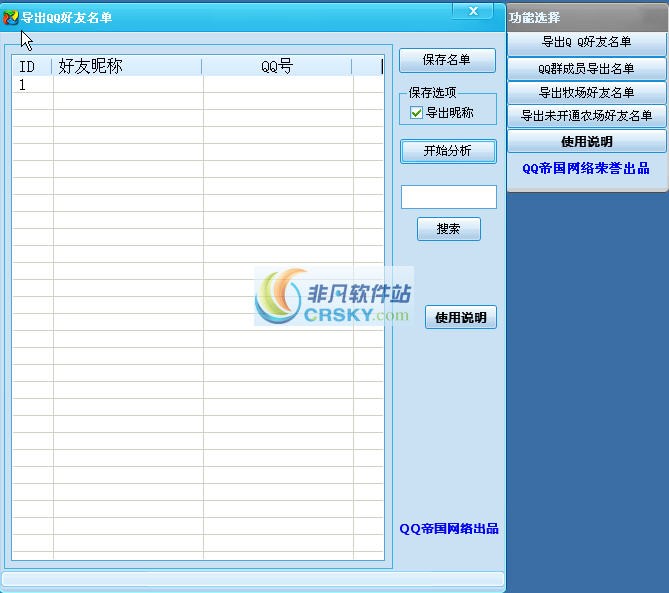
Task: Click the QQ号 column header
Action: click(277, 66)
